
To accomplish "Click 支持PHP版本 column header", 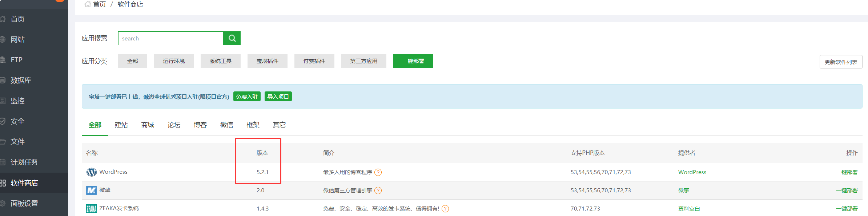I will pyautogui.click(x=587, y=153).
